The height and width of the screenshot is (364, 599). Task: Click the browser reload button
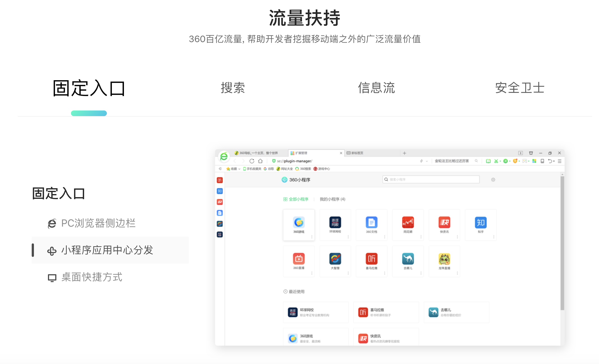click(252, 161)
